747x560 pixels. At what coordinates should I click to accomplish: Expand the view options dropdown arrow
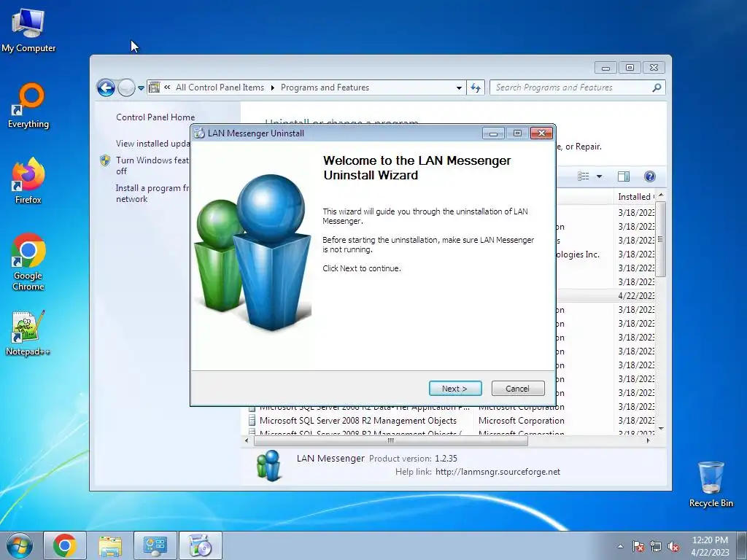click(x=600, y=176)
